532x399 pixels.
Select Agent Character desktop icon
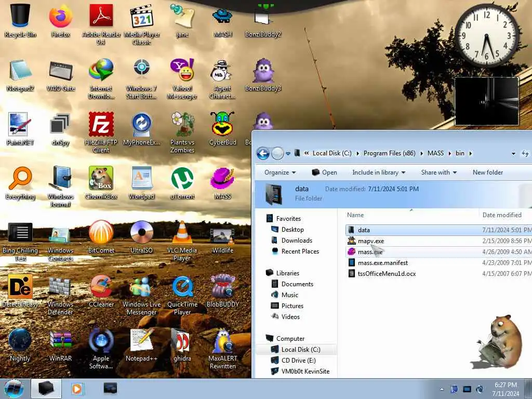tap(222, 79)
